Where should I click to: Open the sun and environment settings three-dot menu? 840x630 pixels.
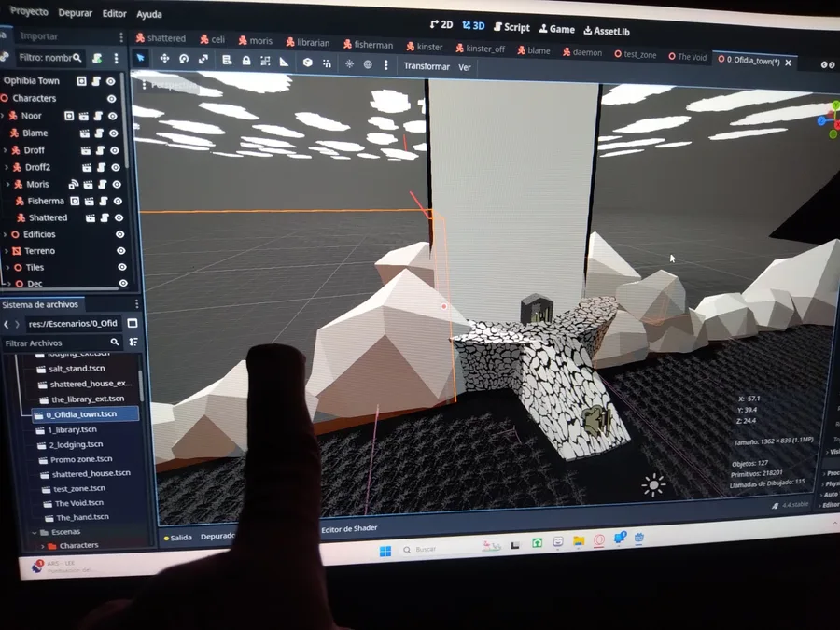385,64
